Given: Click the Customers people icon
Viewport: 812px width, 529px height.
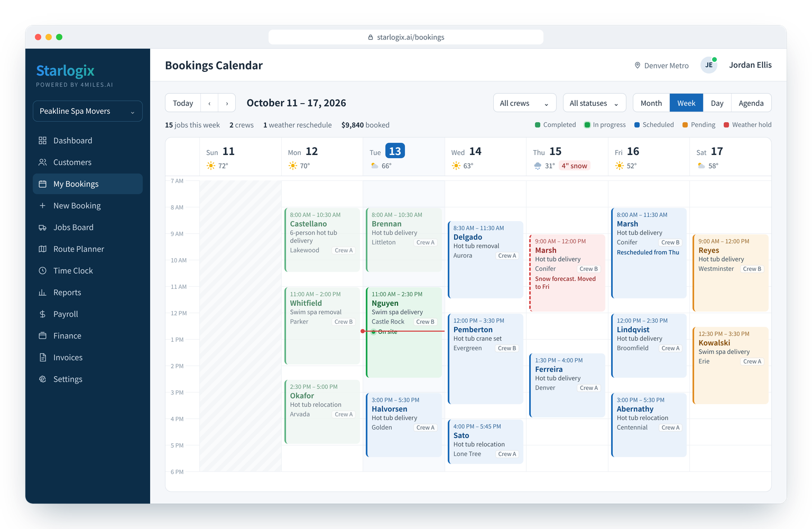Looking at the screenshot, I should click(x=42, y=162).
